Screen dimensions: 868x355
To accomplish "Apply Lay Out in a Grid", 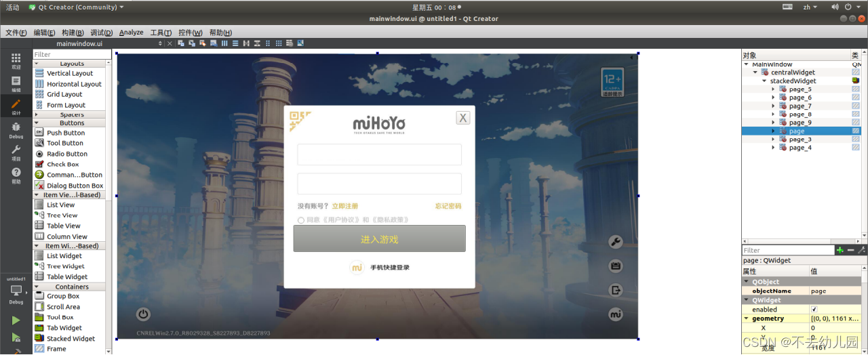I will coord(279,43).
